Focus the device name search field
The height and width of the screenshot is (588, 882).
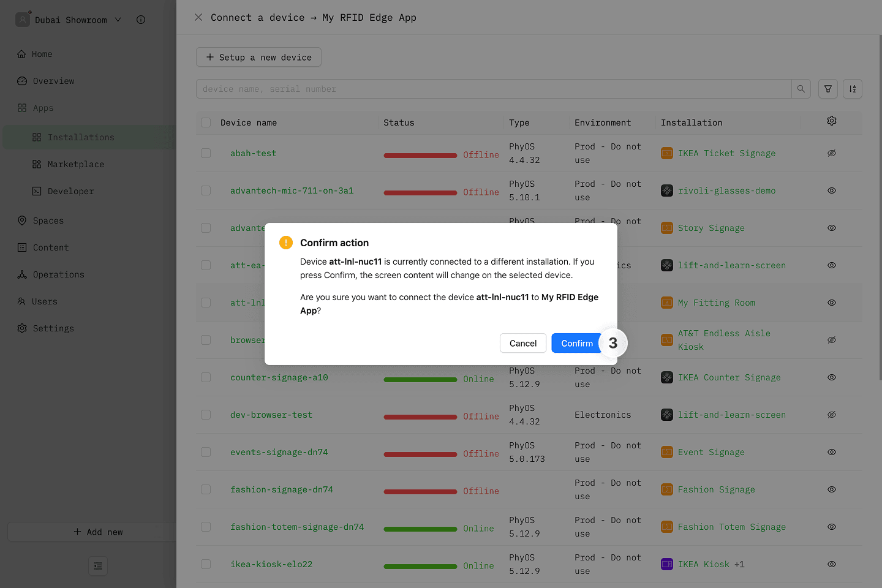click(x=494, y=89)
